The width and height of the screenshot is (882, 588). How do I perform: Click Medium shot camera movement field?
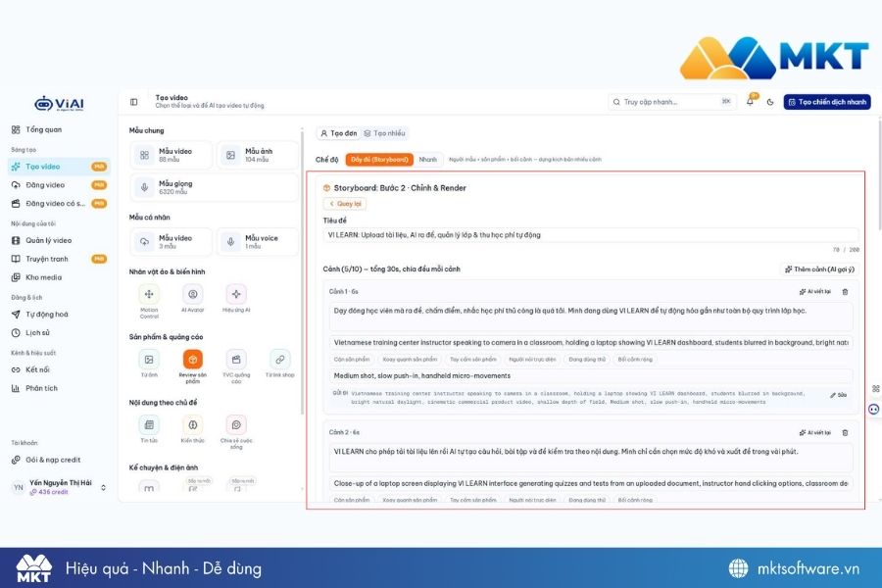coord(591,376)
